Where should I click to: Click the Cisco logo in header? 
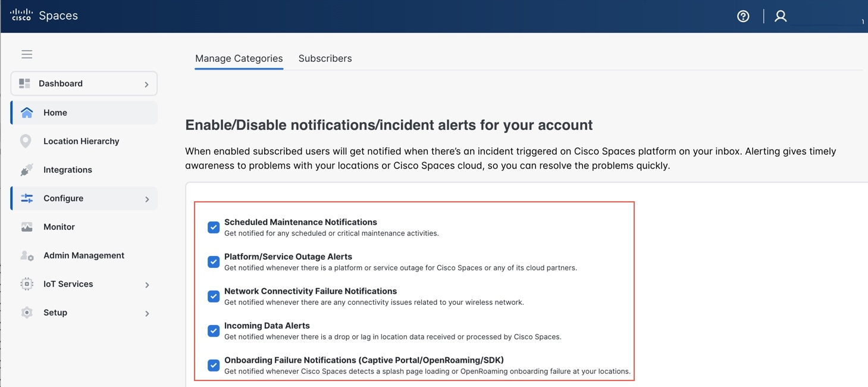pos(21,15)
